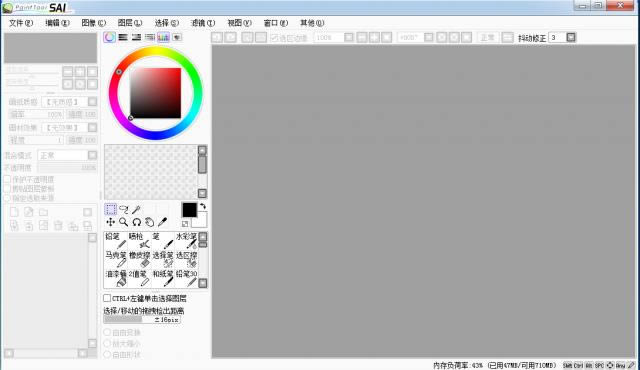Screen dimensions: 640x370
Task: Open the 图层 menu
Action: point(130,23)
